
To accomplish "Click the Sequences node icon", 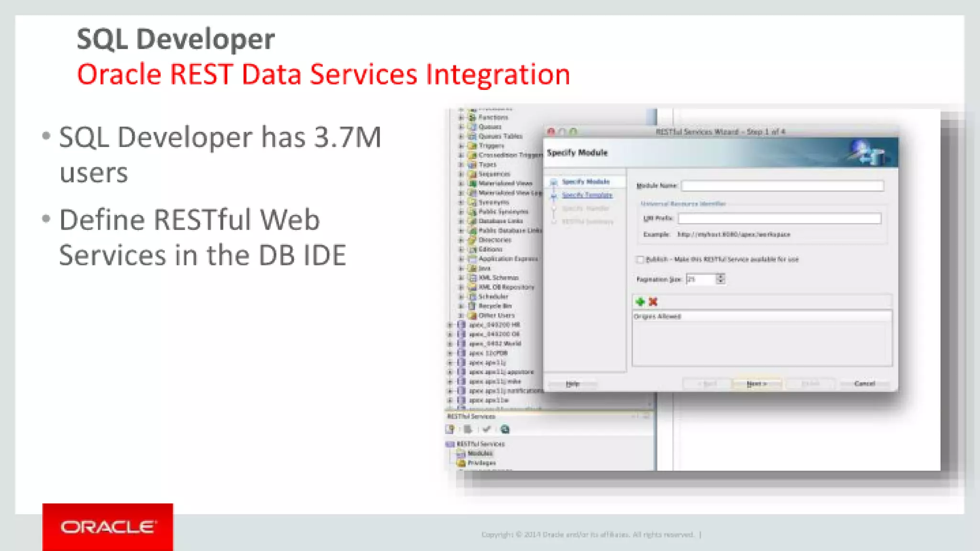I will coord(472,174).
